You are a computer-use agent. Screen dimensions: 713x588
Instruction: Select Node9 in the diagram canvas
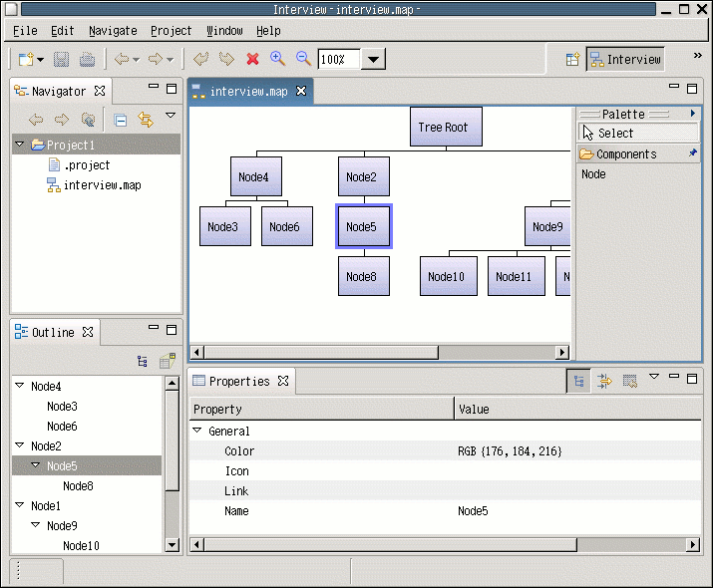click(546, 226)
